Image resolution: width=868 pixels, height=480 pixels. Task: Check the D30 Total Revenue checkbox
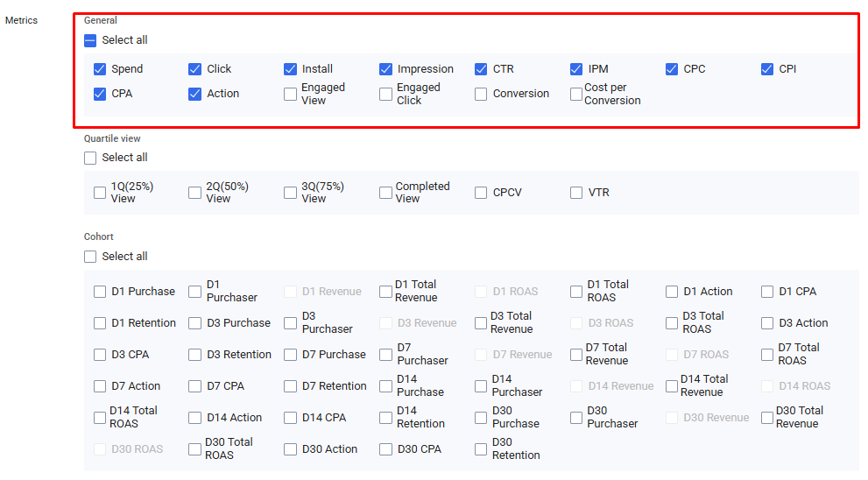point(767,418)
